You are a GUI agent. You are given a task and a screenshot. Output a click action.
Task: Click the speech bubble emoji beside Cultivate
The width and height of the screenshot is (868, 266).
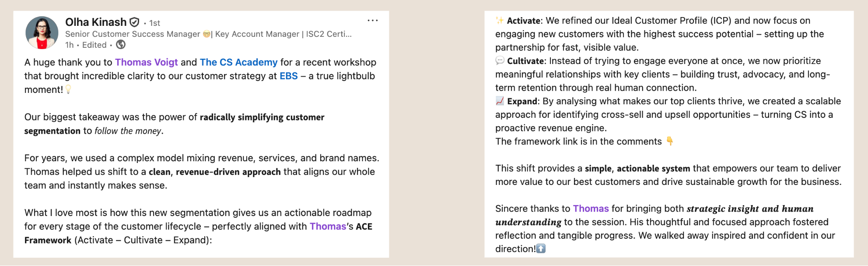click(500, 60)
